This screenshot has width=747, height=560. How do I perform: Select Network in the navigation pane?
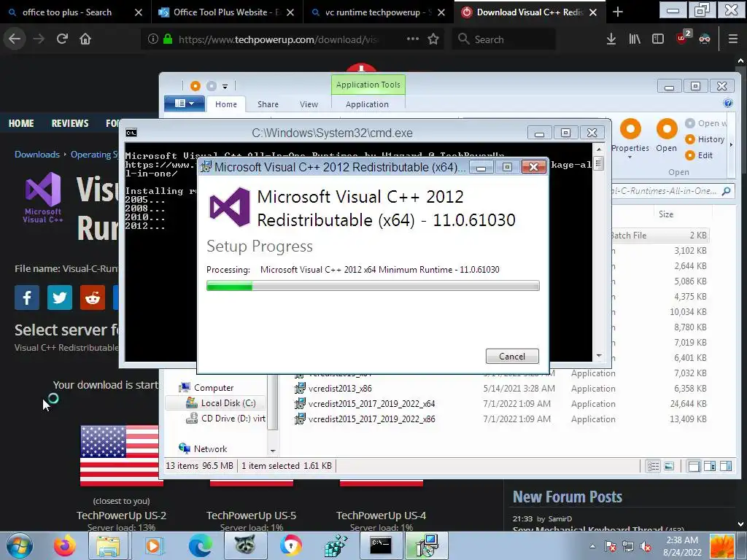pyautogui.click(x=203, y=448)
